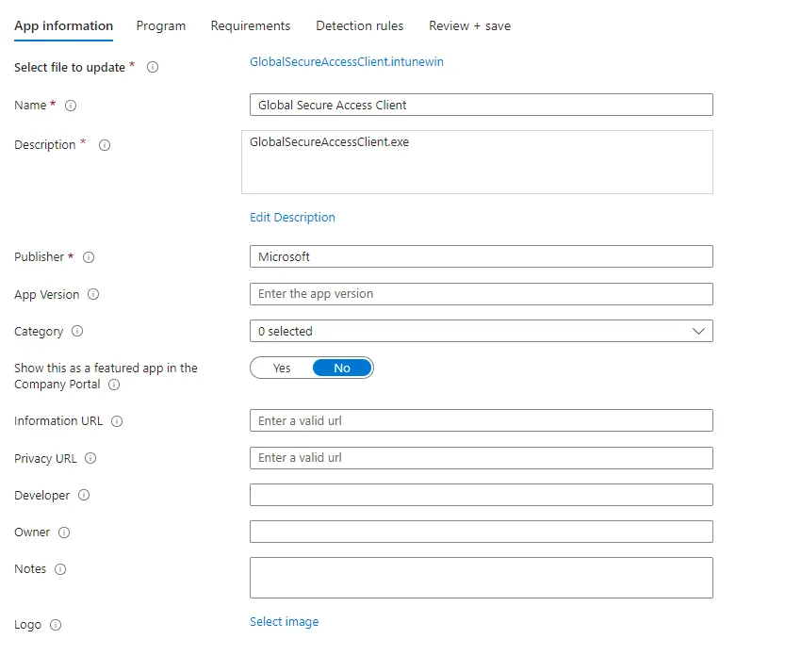
Task: Expand the Category dropdown chevron
Action: coord(698,331)
